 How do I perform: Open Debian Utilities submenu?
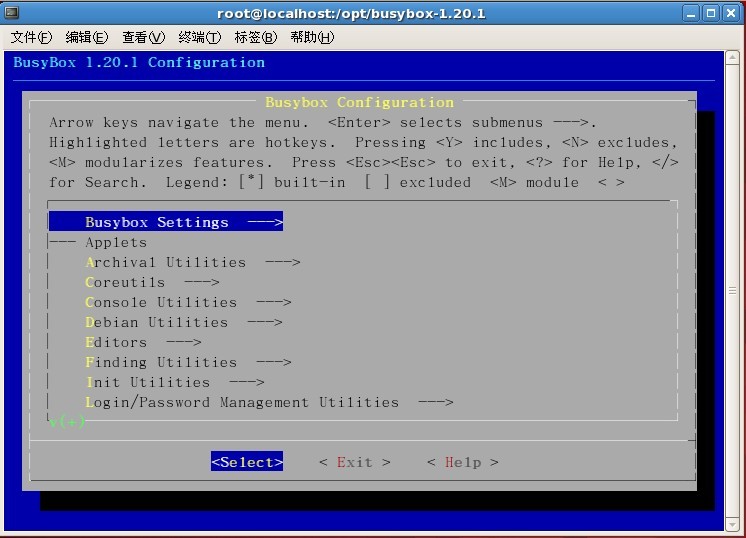pyautogui.click(x=184, y=322)
